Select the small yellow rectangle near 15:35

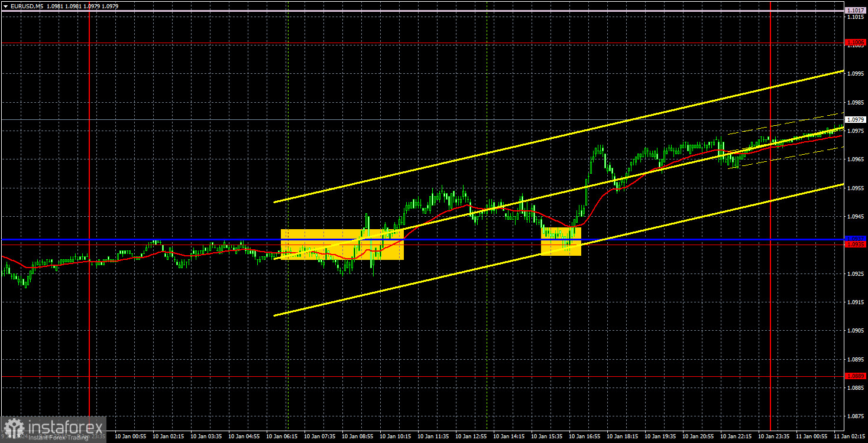click(561, 242)
